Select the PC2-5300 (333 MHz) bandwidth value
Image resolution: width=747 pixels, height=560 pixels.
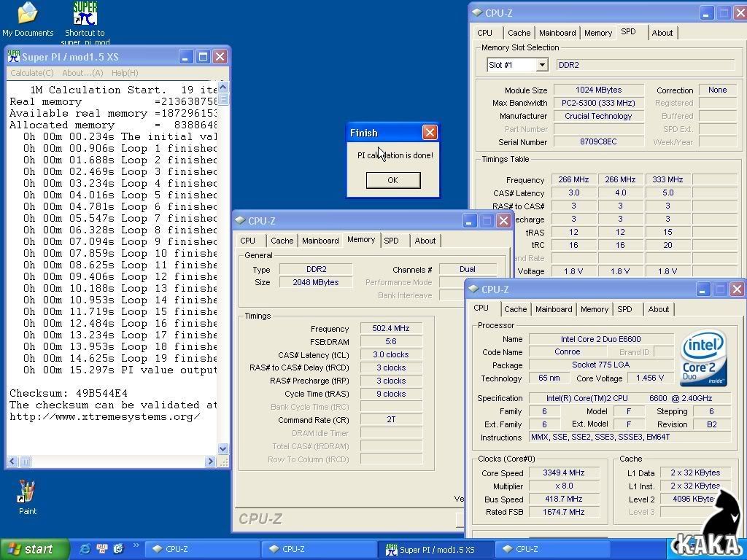pyautogui.click(x=598, y=103)
